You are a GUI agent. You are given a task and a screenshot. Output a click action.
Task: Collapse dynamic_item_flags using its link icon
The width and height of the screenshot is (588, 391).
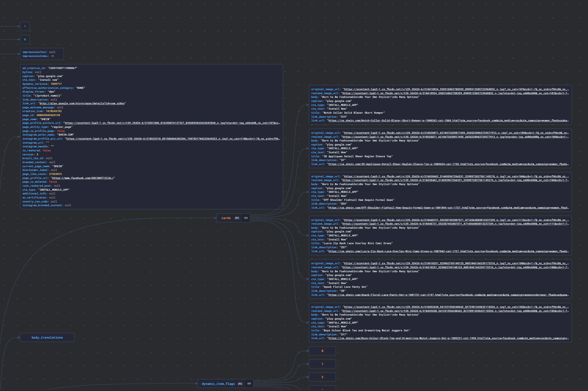coord(249,384)
